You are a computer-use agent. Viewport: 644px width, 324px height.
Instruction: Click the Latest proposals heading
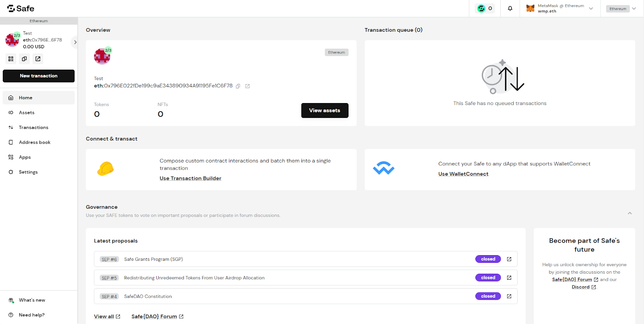tap(116, 241)
